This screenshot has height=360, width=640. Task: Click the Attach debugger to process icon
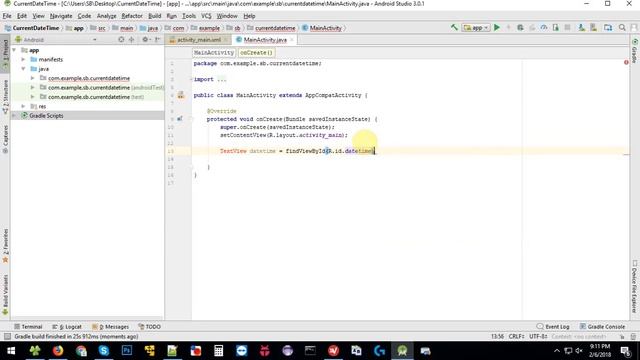pyautogui.click(x=556, y=27)
